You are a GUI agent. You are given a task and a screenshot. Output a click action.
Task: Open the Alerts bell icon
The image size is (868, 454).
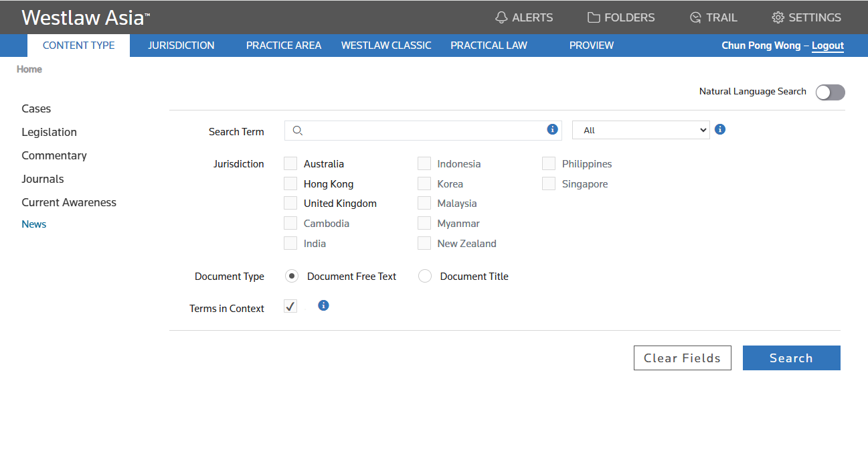[x=501, y=18]
